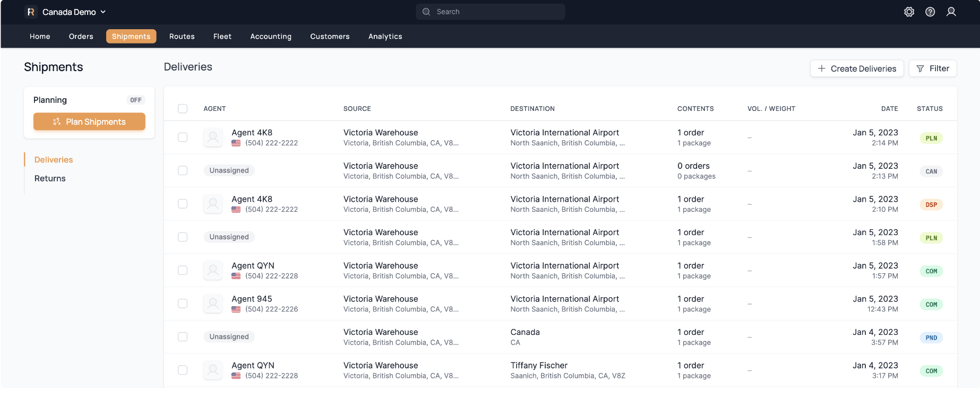Click Agent 945 avatar icon

click(213, 304)
